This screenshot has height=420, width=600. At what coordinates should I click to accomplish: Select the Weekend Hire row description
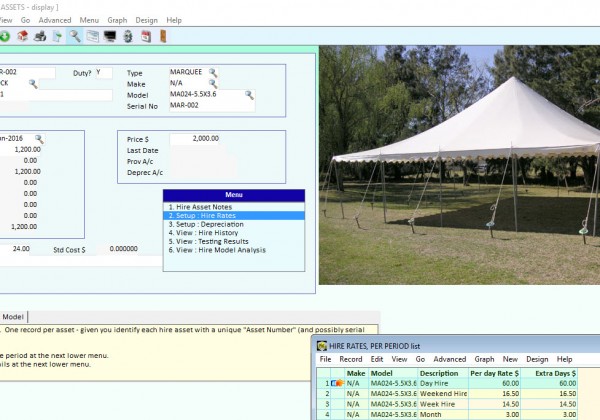coord(443,394)
